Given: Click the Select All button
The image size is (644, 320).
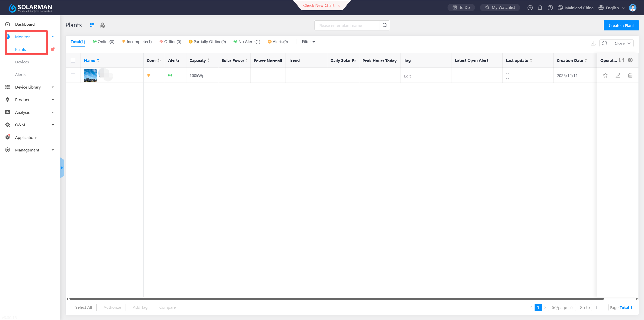Looking at the screenshot, I should click(x=84, y=307).
